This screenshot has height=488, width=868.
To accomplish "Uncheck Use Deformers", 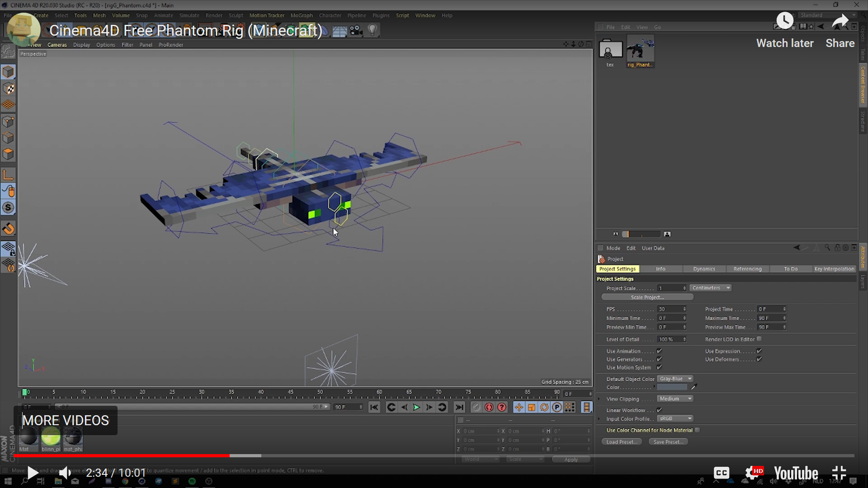I will point(759,359).
